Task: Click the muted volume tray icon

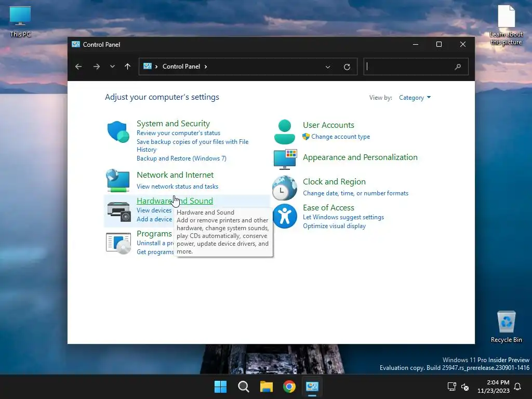Action: pyautogui.click(x=465, y=387)
